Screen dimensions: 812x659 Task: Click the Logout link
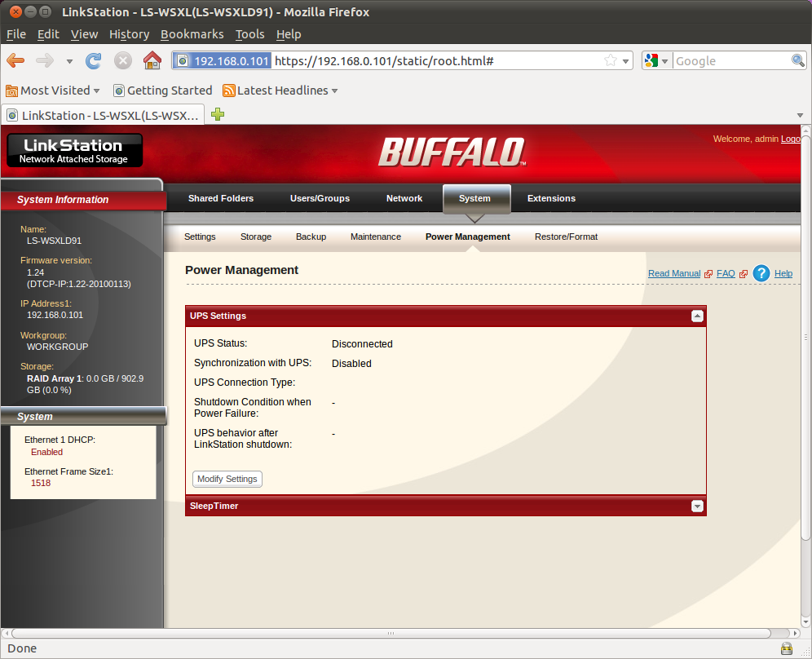(791, 139)
